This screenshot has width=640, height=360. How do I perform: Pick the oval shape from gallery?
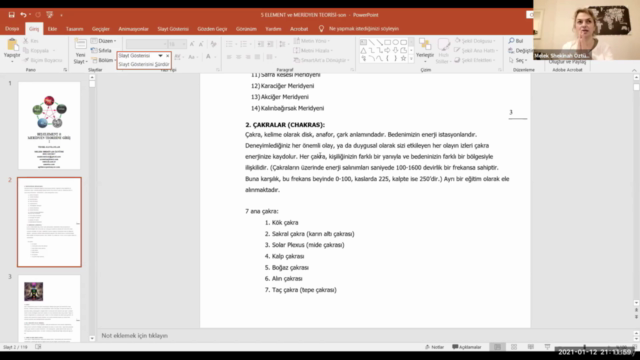click(x=395, y=42)
